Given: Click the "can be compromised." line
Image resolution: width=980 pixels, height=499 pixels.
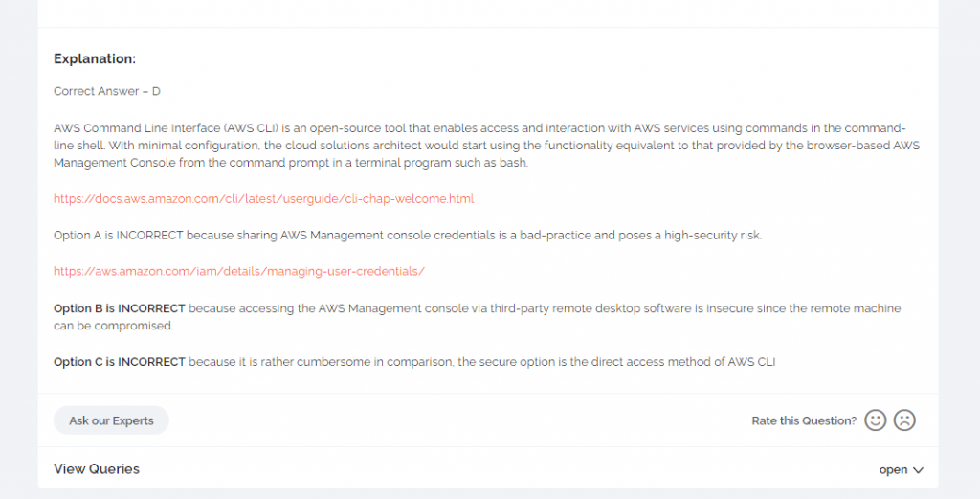Looking at the screenshot, I should [113, 326].
